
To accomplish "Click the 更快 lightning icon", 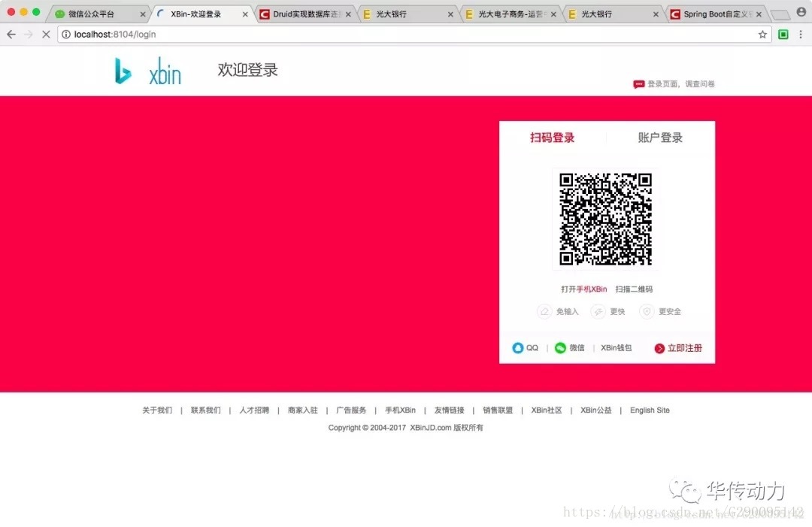I will click(598, 312).
